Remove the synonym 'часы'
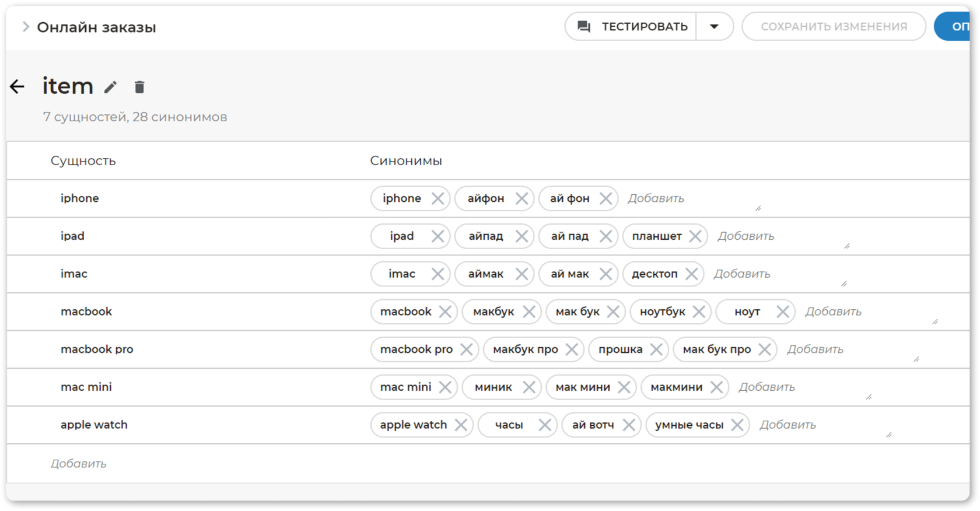Screen dimensions: 980x511 tap(545, 425)
